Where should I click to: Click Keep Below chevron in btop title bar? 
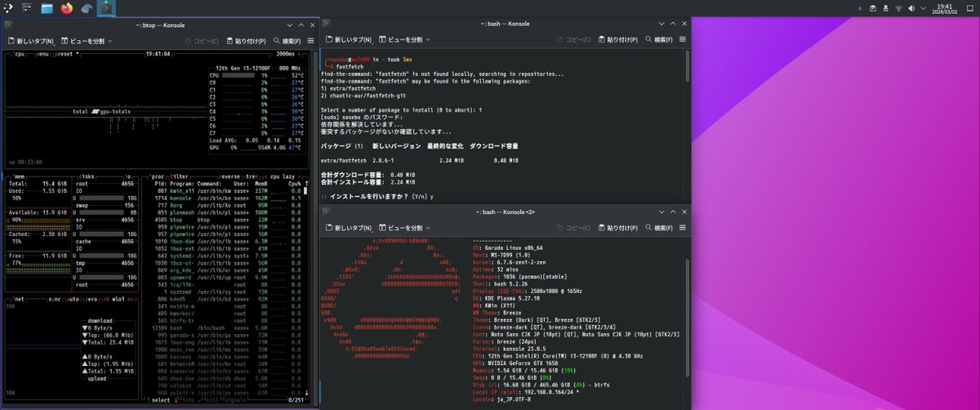click(x=291, y=25)
